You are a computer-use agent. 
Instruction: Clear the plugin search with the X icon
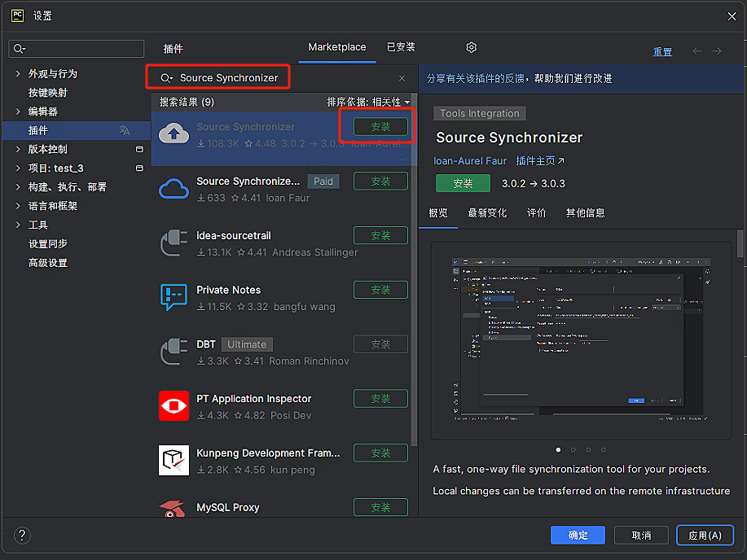pyautogui.click(x=402, y=78)
